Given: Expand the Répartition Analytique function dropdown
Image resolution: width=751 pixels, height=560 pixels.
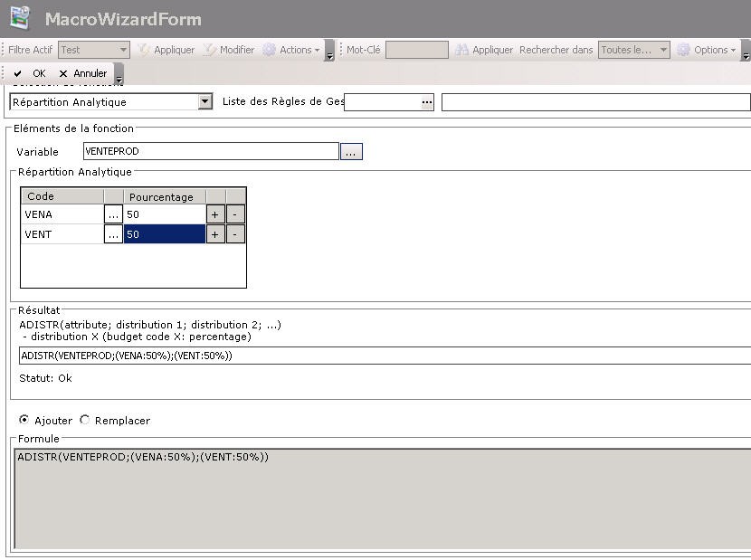Looking at the screenshot, I should [204, 102].
